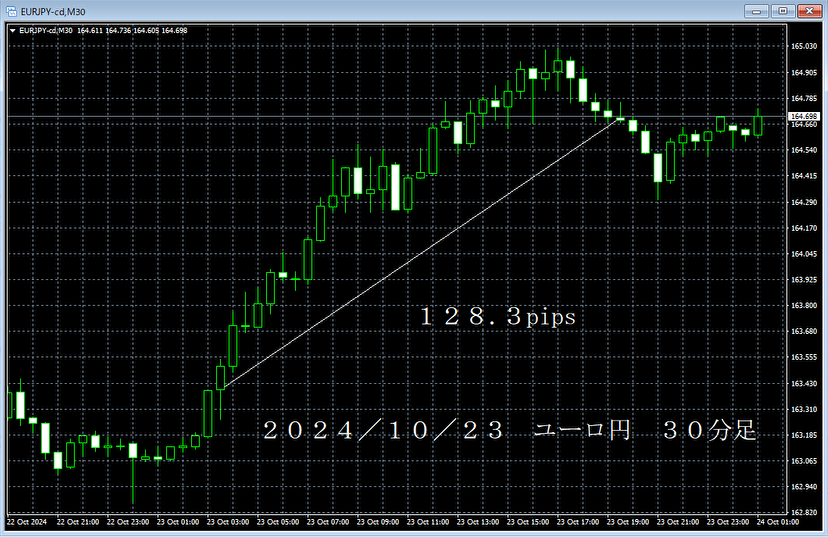The height and width of the screenshot is (537, 828).
Task: Click the '23 Oct 23:00' time axis label
Action: [x=728, y=522]
